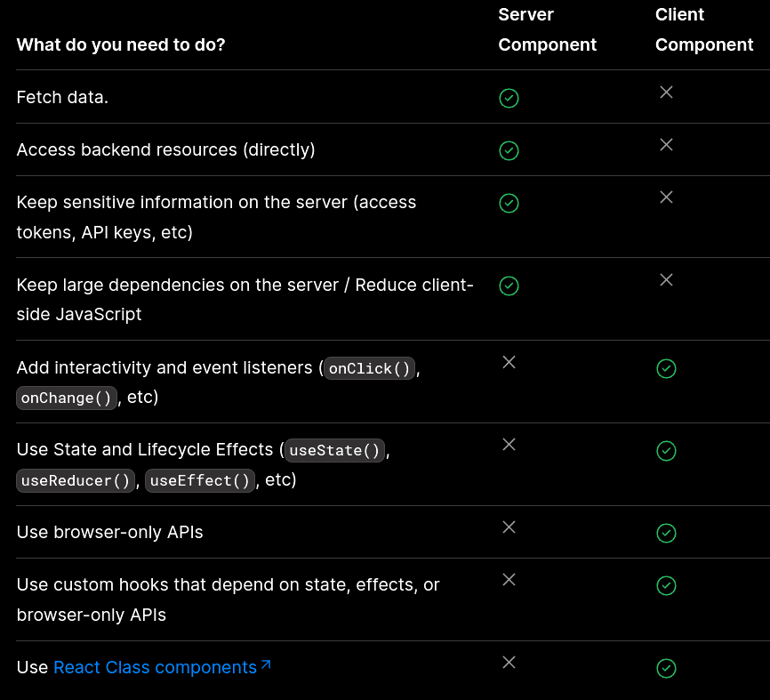This screenshot has height=700, width=770.
Task: Click Client check for Use browser-only APIs
Action: click(666, 533)
